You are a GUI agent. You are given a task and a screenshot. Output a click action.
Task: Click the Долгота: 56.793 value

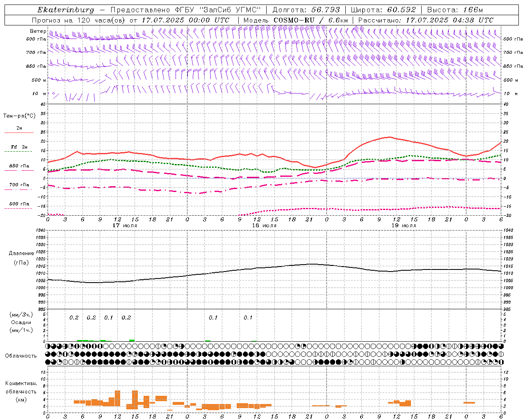click(x=306, y=10)
